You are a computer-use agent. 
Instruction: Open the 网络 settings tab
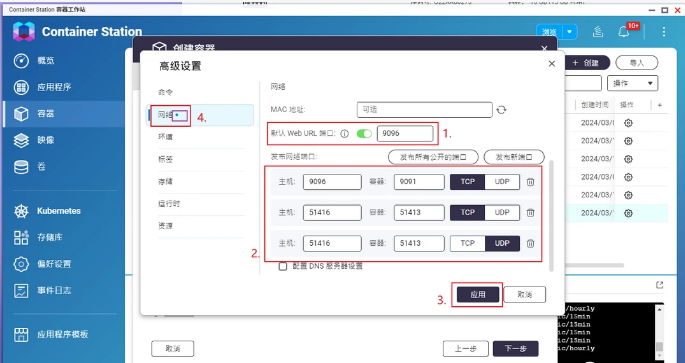pos(201,115)
